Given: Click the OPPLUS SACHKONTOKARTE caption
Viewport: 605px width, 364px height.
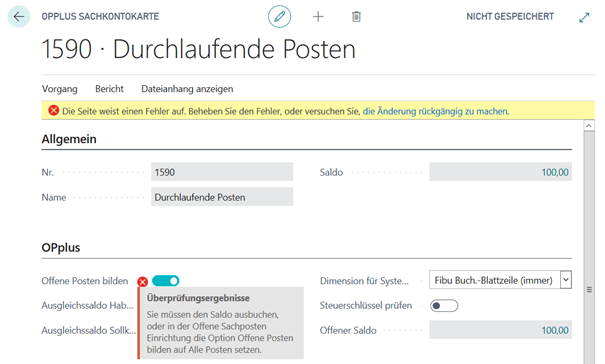Looking at the screenshot, I should (x=100, y=17).
